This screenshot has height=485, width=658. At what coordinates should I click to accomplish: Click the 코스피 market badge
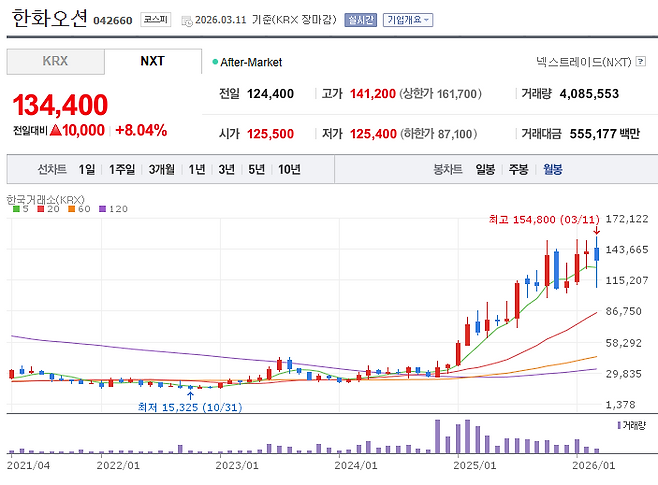pos(156,19)
